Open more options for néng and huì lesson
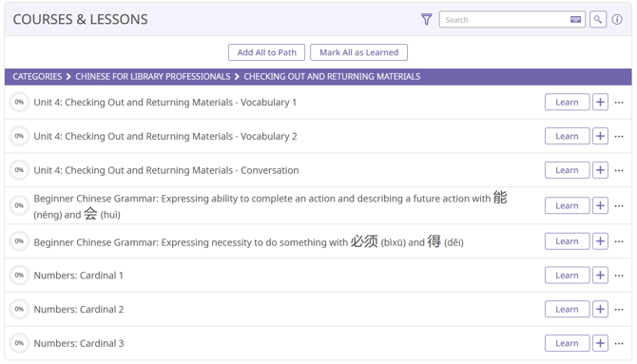 pos(619,205)
